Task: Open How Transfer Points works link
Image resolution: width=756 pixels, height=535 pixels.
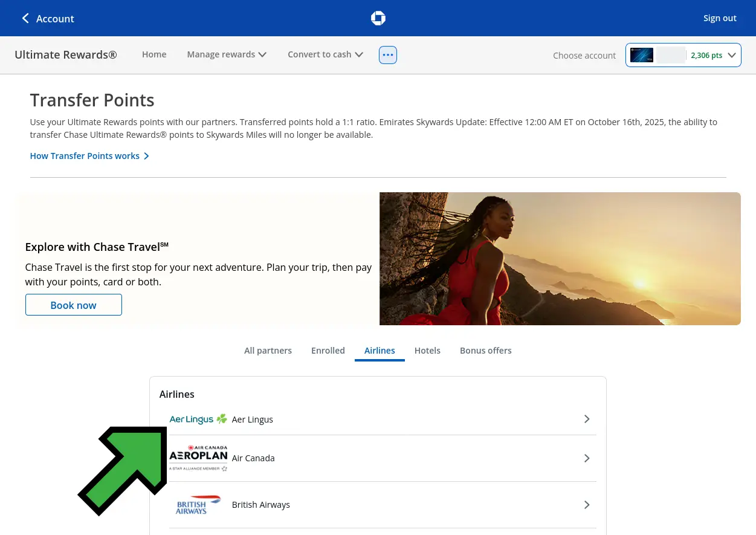Action: pyautogui.click(x=89, y=156)
